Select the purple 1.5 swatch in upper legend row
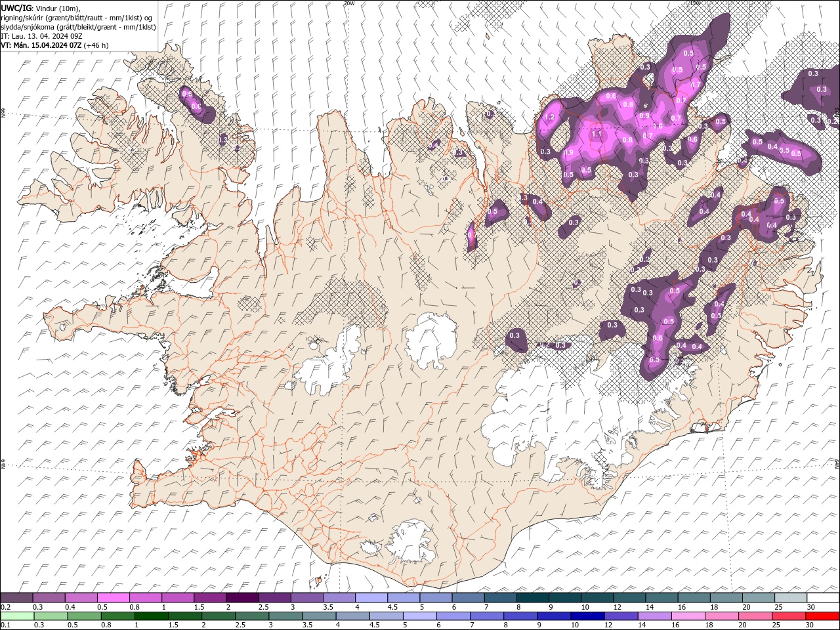The width and height of the screenshot is (840, 630). [x=210, y=597]
